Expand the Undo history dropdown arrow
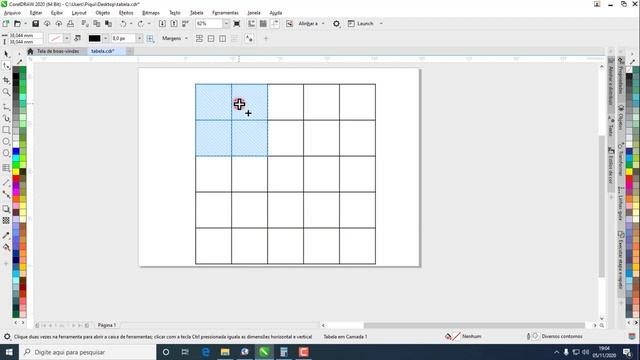This screenshot has height=360, width=640. coord(131,24)
